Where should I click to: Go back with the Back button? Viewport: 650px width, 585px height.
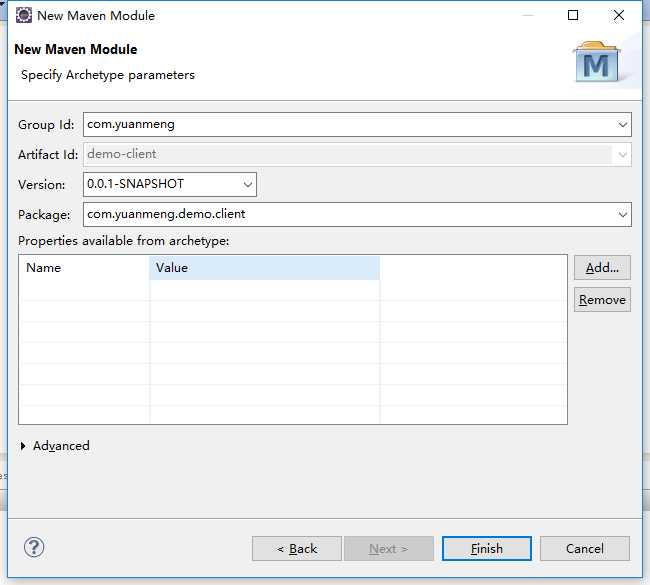[x=297, y=549]
